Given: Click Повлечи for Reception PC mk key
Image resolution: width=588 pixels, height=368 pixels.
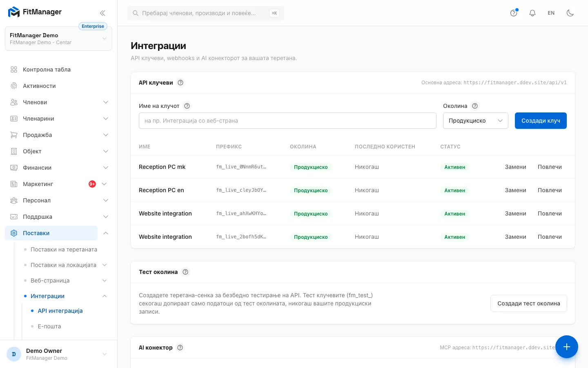Looking at the screenshot, I should [550, 167].
